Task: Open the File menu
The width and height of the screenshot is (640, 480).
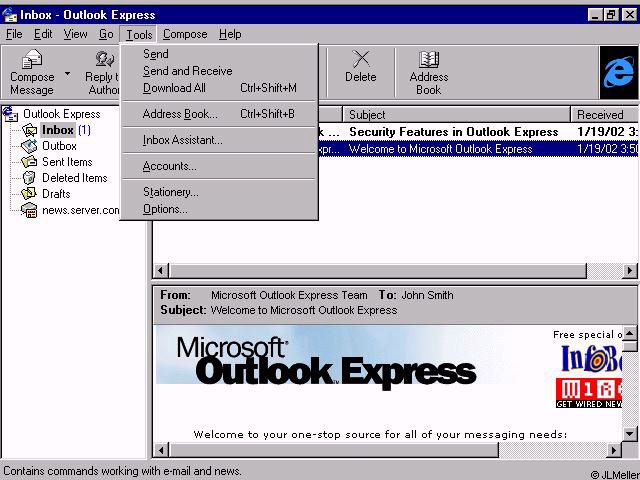Action: (14, 34)
